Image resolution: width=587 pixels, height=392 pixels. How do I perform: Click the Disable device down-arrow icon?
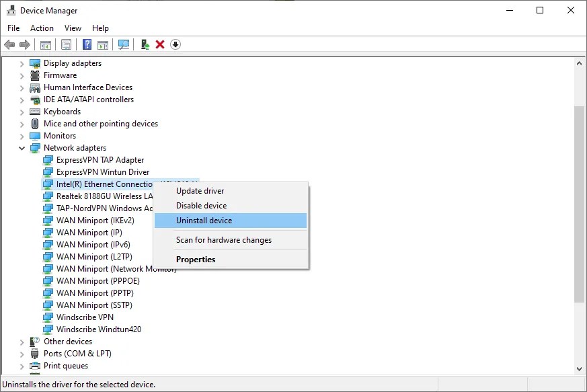(175, 44)
